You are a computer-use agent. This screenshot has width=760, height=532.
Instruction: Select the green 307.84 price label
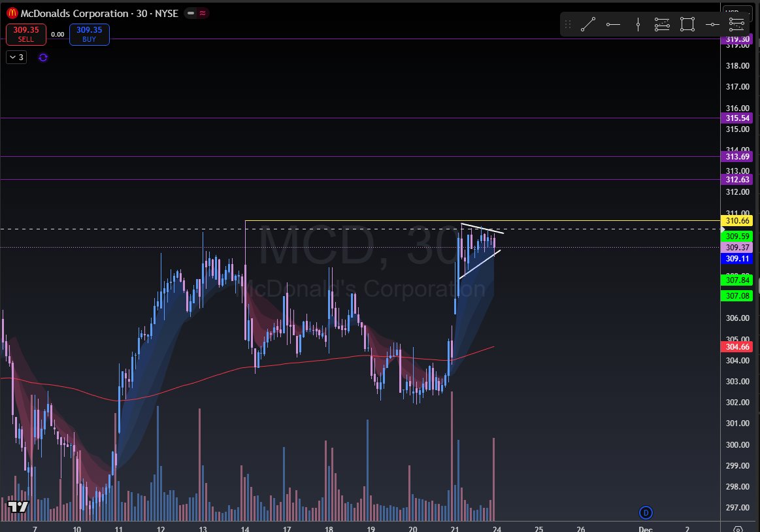click(x=737, y=280)
